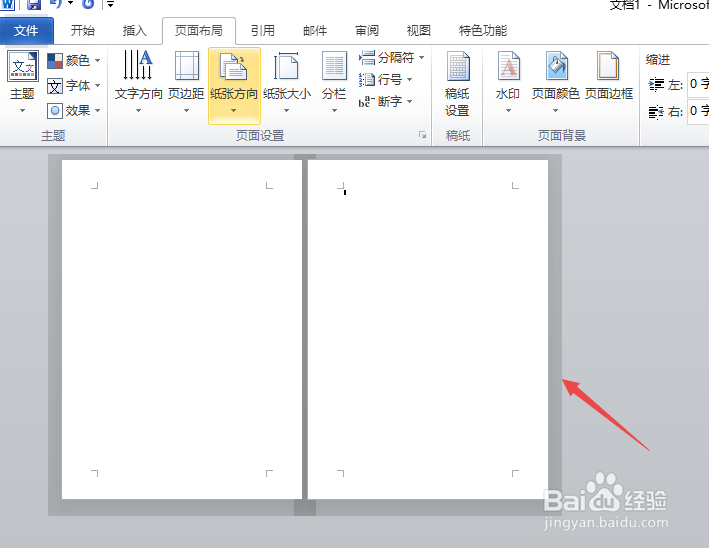Expand the 分隔符 dropdown arrow
Image resolution: width=709 pixels, height=548 pixels.
coord(421,57)
